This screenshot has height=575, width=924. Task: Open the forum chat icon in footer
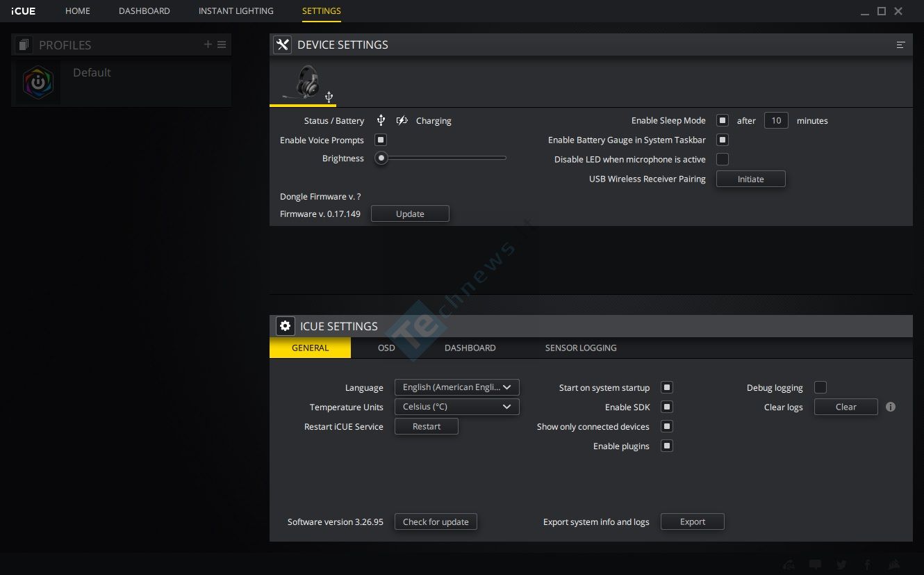[x=816, y=565]
